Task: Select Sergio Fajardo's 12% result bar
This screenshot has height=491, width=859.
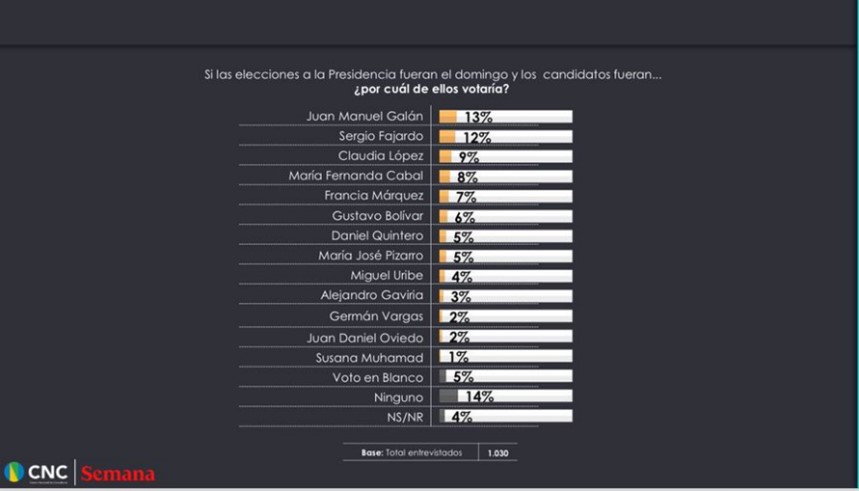Action: [447, 137]
